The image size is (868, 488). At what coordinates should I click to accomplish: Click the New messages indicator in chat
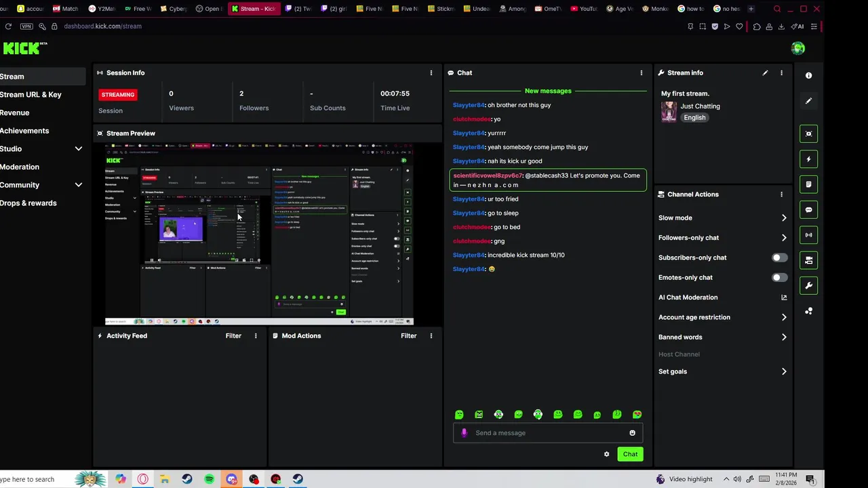tap(548, 91)
